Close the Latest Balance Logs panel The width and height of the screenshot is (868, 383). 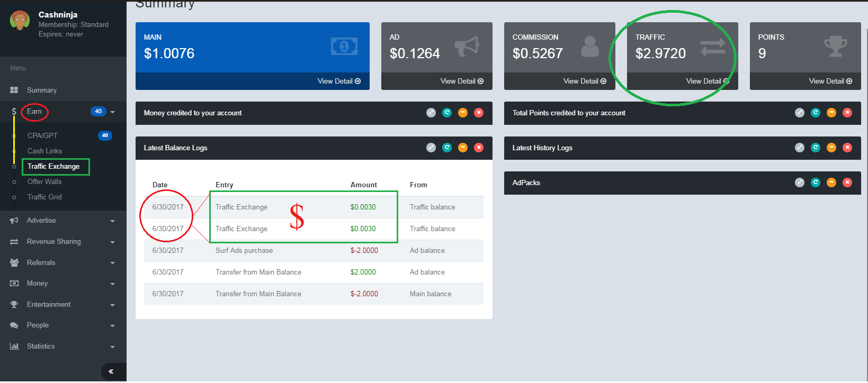click(x=479, y=148)
